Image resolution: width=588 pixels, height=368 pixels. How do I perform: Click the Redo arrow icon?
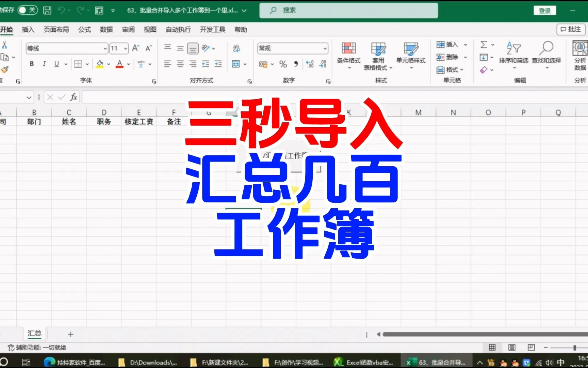coord(80,10)
